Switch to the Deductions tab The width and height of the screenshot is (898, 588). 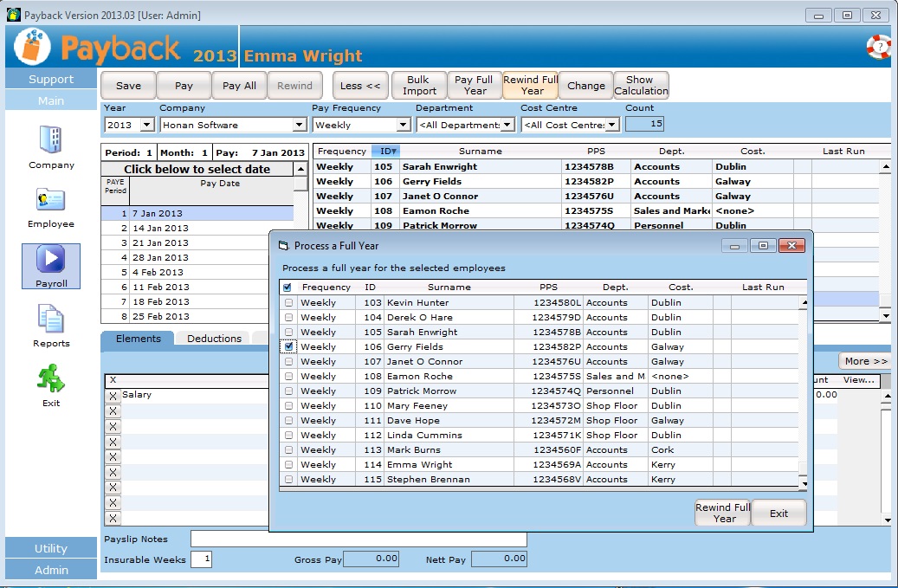tap(214, 339)
